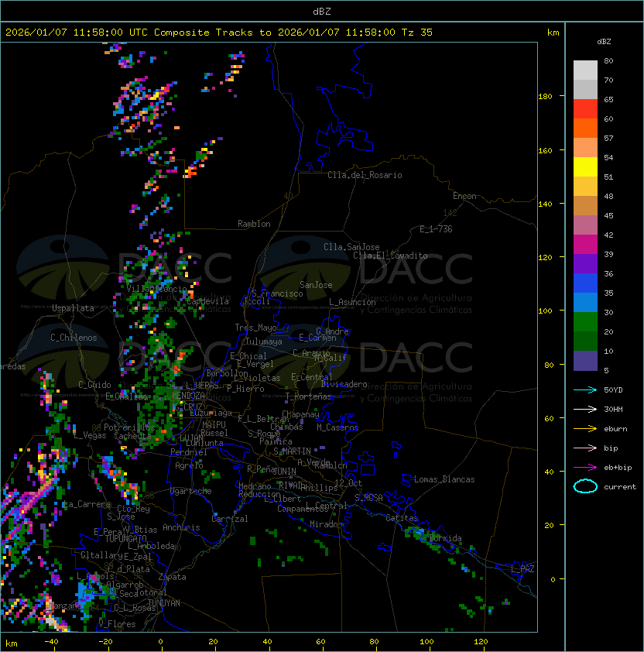Select the Agrelo place label
The image size is (644, 652).
click(x=189, y=465)
